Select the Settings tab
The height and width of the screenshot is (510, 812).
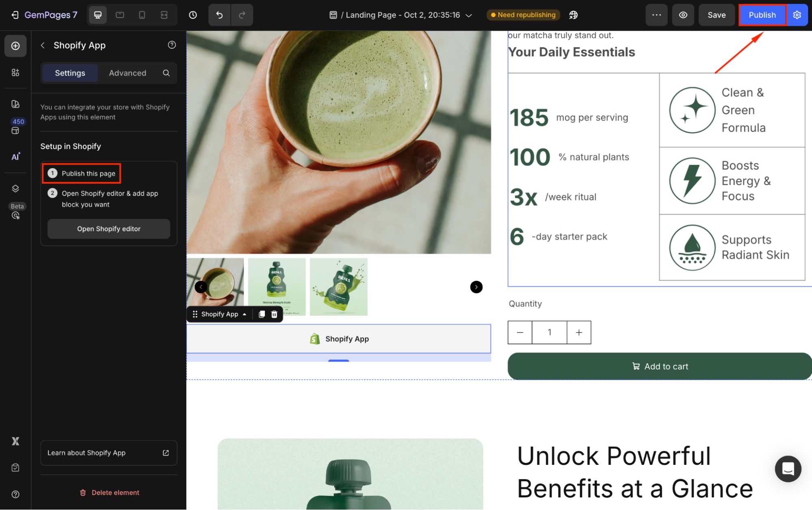click(70, 73)
